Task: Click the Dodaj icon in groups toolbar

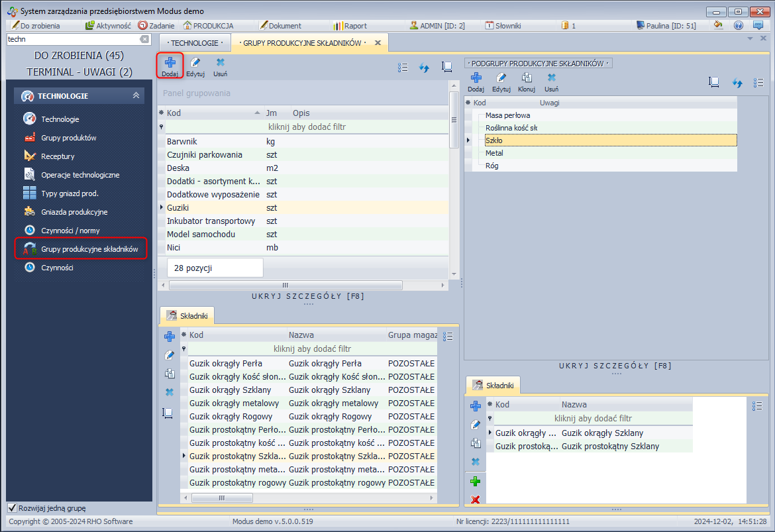Action: [x=170, y=63]
